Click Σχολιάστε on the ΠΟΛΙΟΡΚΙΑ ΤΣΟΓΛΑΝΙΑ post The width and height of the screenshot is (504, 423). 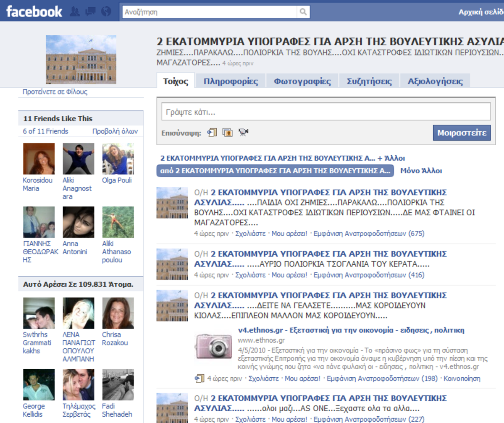[250, 275]
